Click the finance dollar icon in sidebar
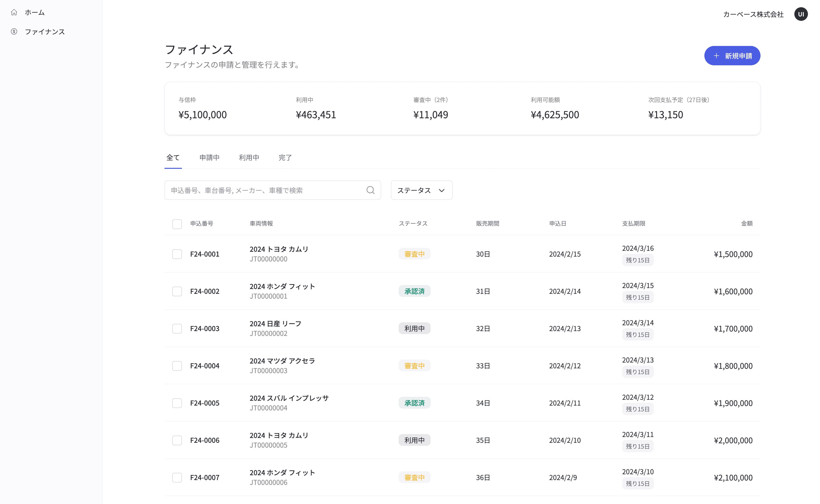 (14, 32)
